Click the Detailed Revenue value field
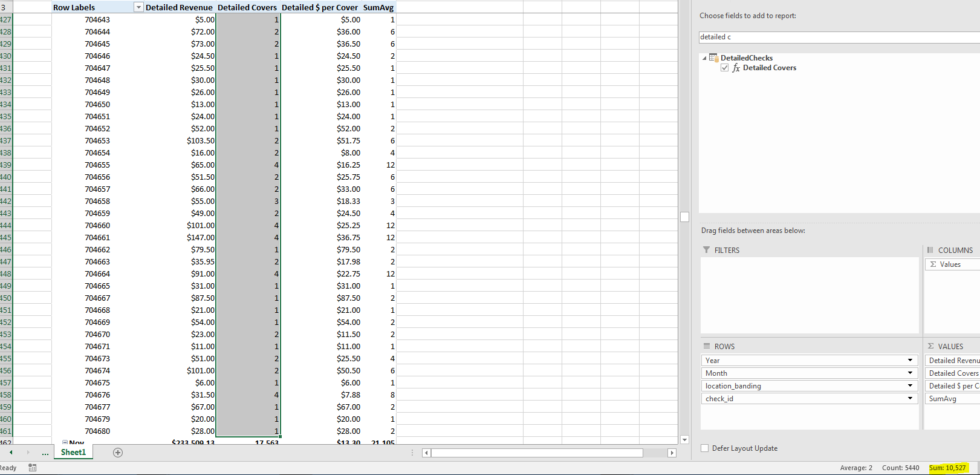 (953, 361)
